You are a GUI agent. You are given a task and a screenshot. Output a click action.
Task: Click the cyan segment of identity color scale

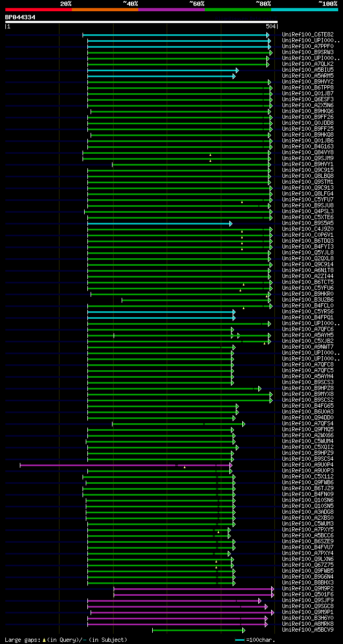click(x=304, y=10)
